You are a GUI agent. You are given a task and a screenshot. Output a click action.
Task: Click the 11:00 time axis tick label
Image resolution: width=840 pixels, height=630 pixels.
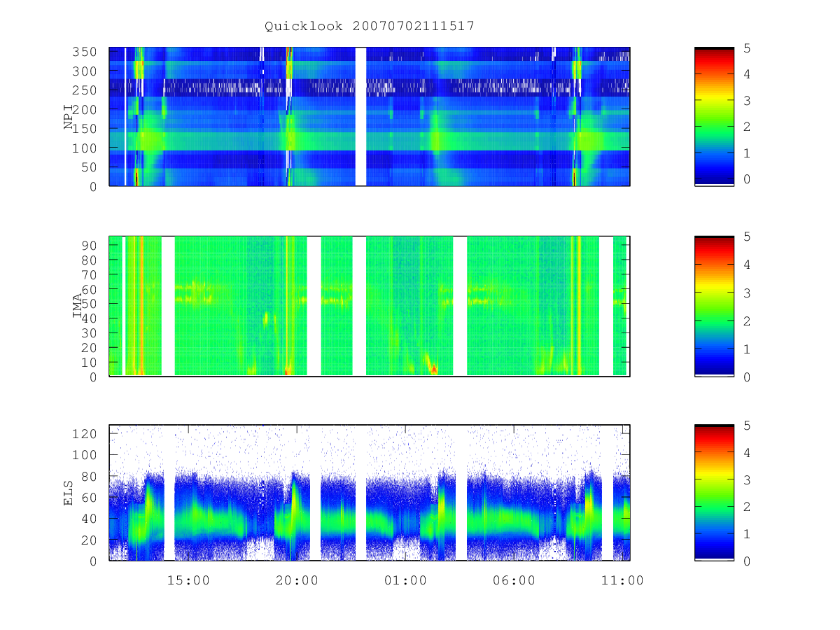622,580
